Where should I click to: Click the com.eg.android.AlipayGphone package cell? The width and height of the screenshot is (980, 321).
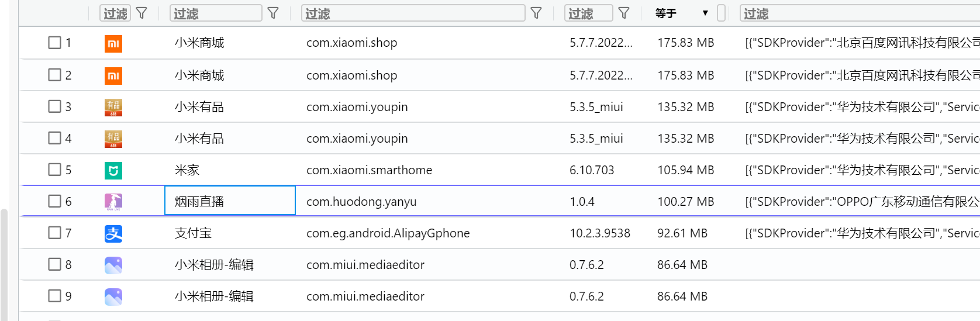point(388,233)
